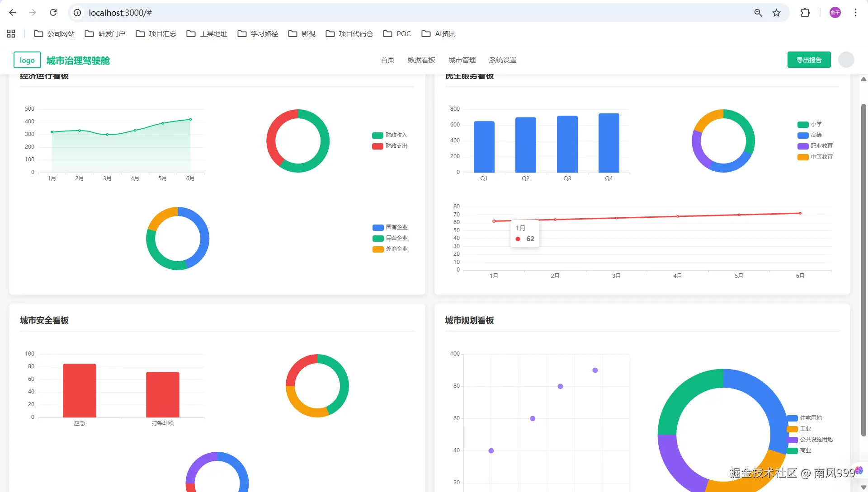Viewport: 868px width, 492px height.
Task: Open the AI资讯 bookmark folder
Action: [439, 34]
